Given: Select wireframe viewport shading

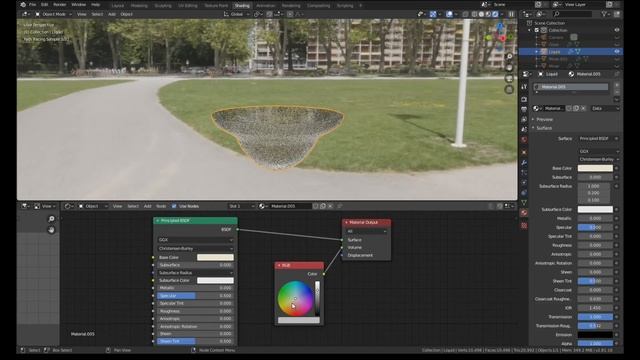Looking at the screenshot, I should 474,14.
